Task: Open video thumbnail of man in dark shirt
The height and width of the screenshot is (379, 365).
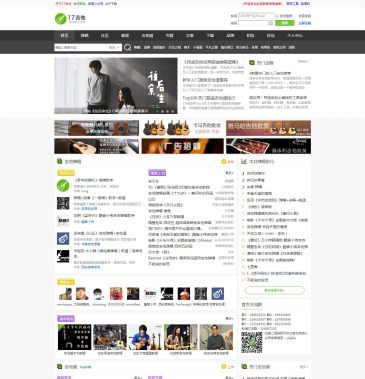Action: 216,337
